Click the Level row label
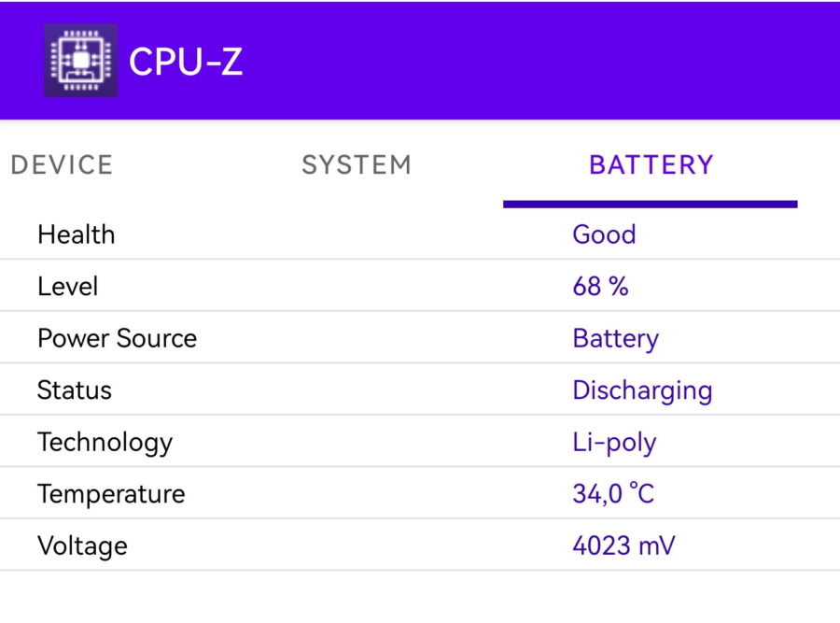Viewport: 840px width, 623px height. click(x=67, y=287)
